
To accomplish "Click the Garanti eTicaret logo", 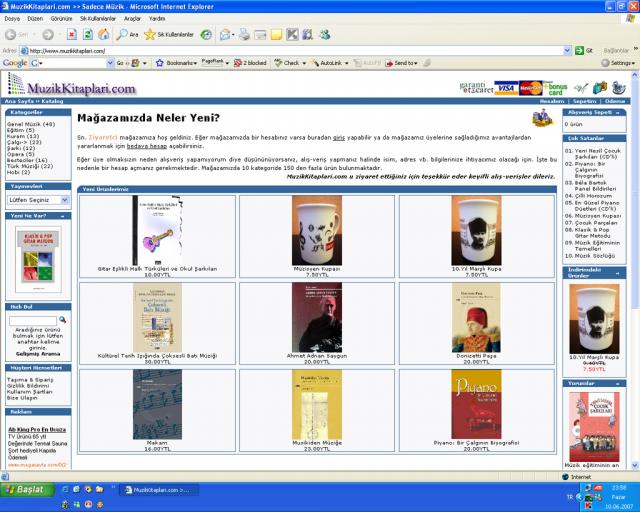I will (x=476, y=87).
